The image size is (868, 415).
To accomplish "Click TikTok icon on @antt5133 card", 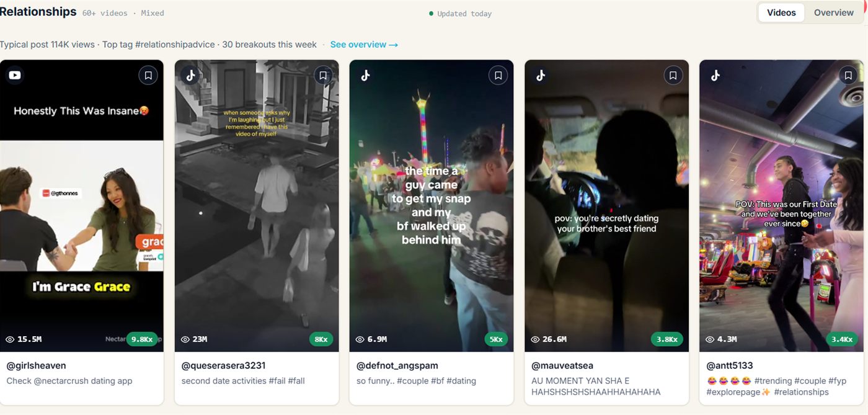I will [715, 75].
